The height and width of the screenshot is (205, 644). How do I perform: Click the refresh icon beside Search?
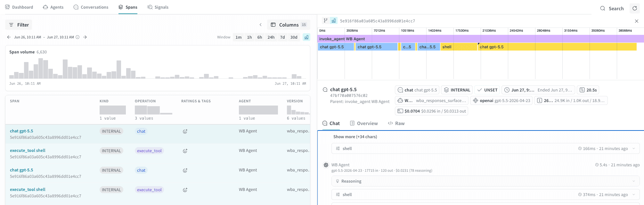coord(634,8)
